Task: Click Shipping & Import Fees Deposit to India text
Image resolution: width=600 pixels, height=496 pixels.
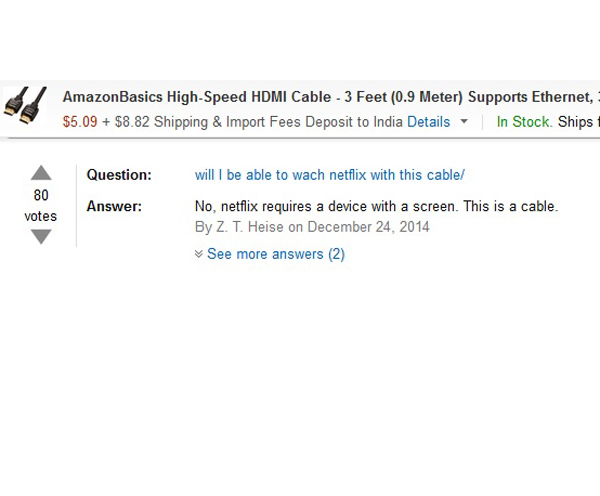Action: 278,122
